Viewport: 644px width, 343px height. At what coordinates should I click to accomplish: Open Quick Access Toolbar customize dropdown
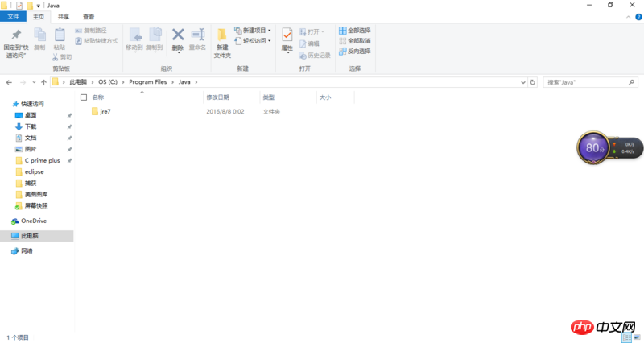point(38,6)
